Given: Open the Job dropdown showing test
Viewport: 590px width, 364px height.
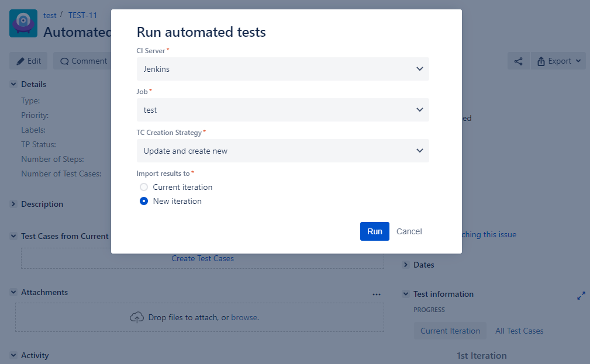Looking at the screenshot, I should point(282,110).
